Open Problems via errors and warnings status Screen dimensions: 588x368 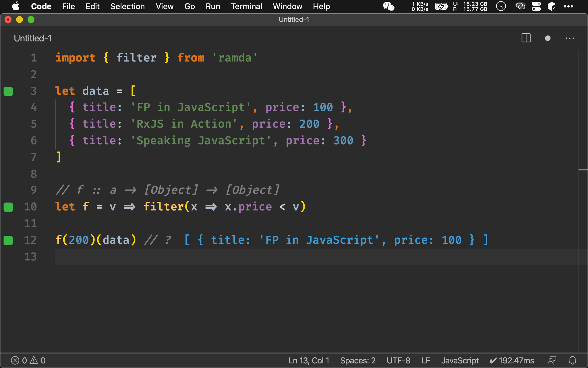point(28,361)
